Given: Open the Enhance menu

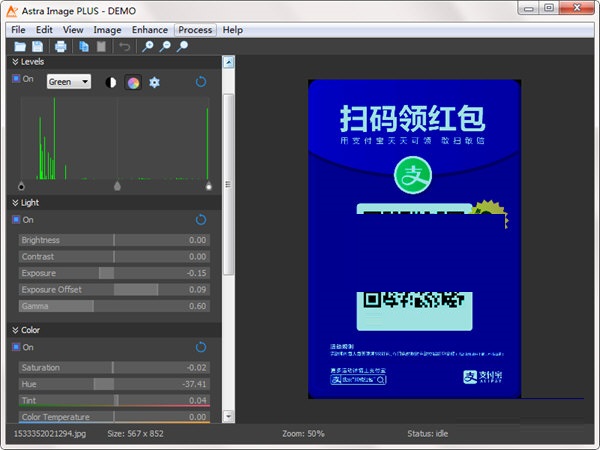Looking at the screenshot, I should (x=150, y=30).
